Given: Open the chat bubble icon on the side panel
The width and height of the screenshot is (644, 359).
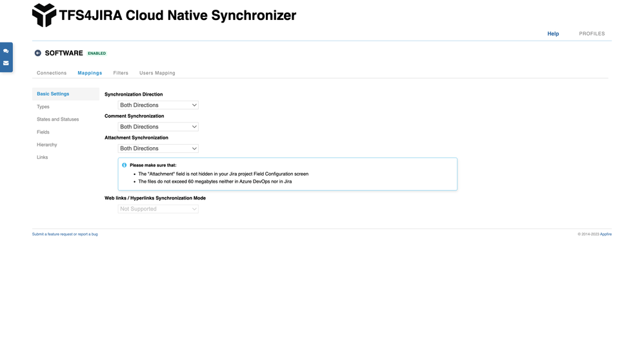Looking at the screenshot, I should [6, 51].
